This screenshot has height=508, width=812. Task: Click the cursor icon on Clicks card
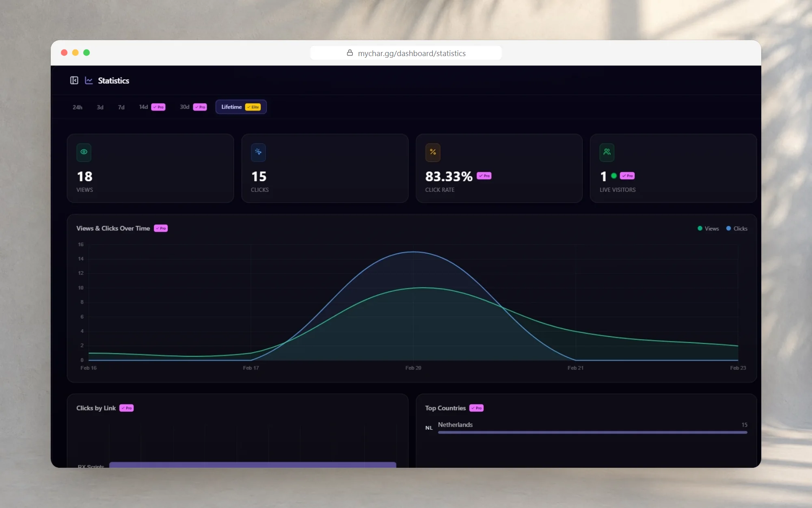tap(258, 152)
